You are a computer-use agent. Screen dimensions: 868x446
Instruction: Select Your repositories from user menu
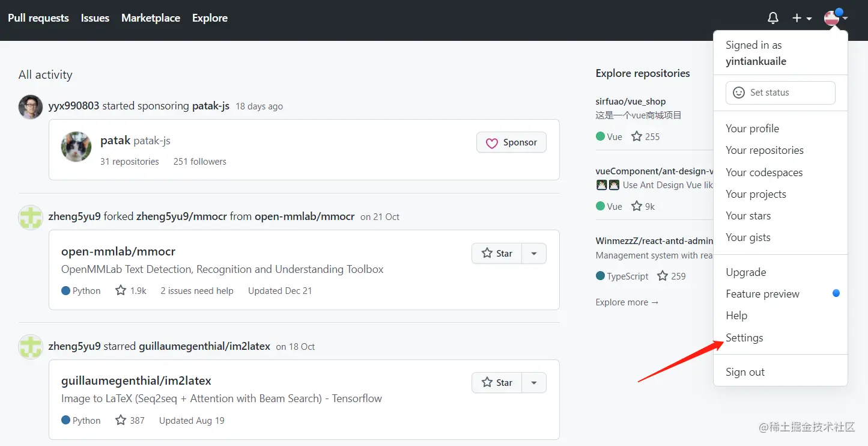pyautogui.click(x=780, y=150)
